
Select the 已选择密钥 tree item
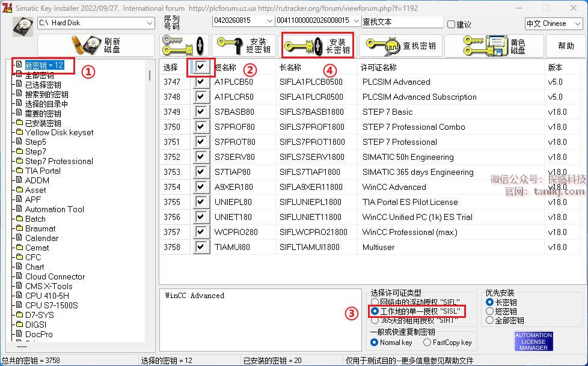43,85
